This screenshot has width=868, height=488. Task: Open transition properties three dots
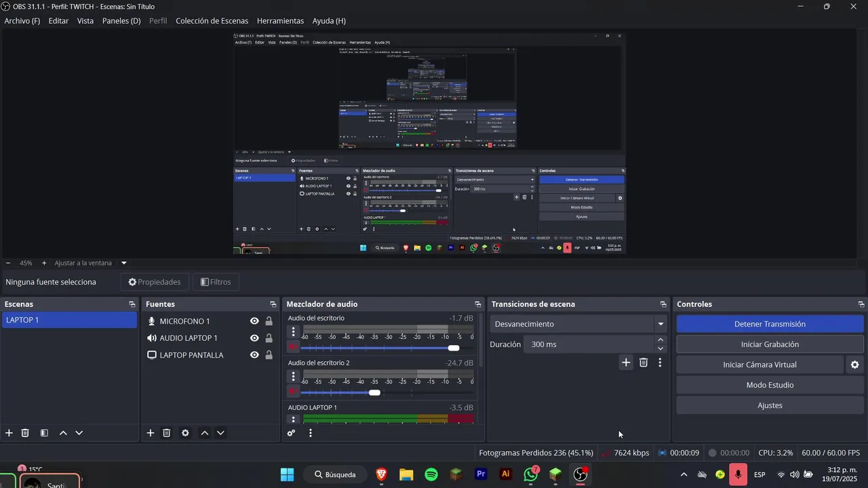click(x=660, y=363)
